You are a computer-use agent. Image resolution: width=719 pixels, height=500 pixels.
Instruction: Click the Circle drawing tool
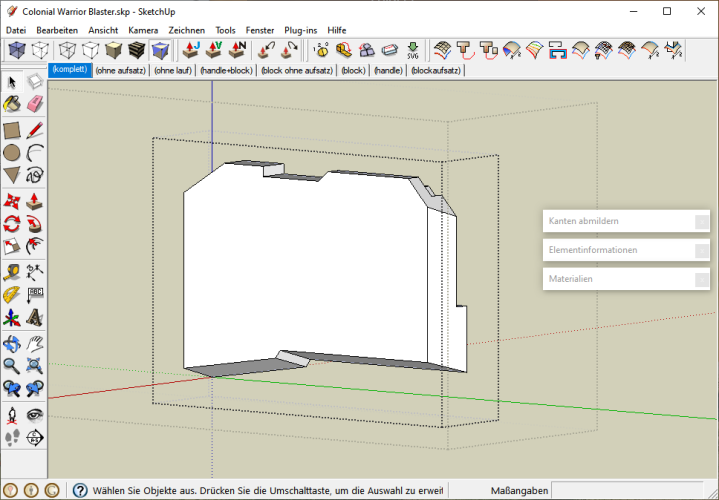tap(12, 153)
